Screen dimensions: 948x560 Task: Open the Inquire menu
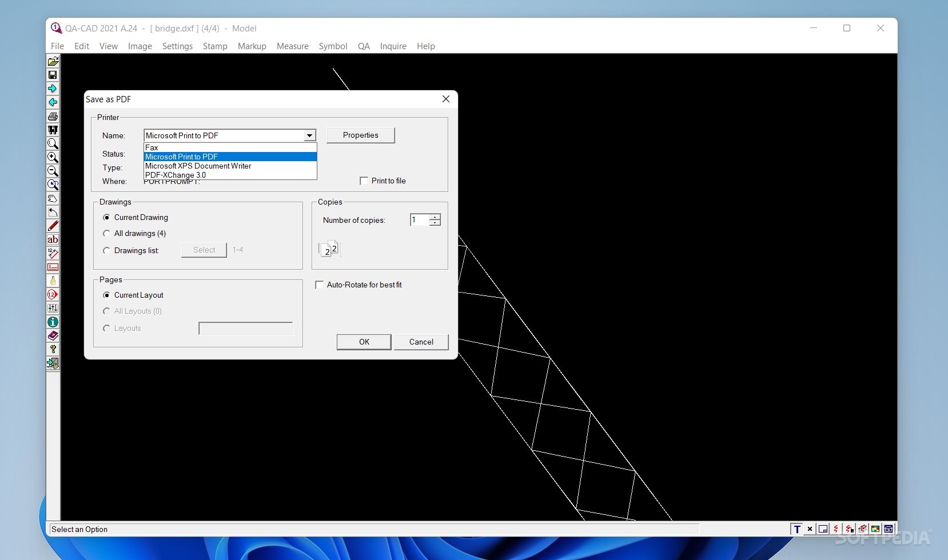click(x=393, y=46)
